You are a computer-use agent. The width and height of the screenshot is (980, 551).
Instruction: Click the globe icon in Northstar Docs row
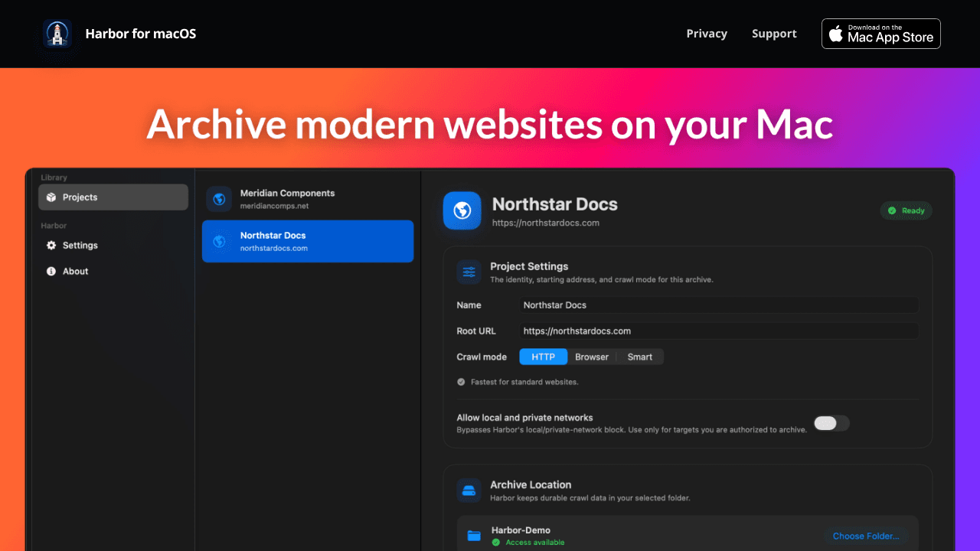click(x=219, y=241)
